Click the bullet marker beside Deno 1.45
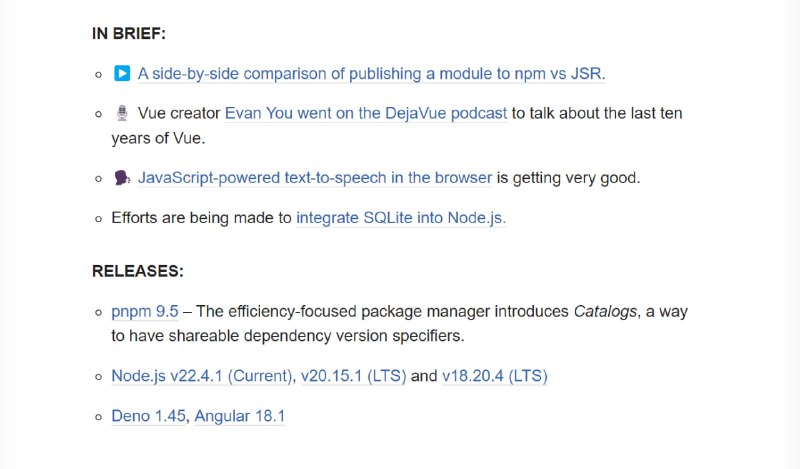 pyautogui.click(x=98, y=417)
